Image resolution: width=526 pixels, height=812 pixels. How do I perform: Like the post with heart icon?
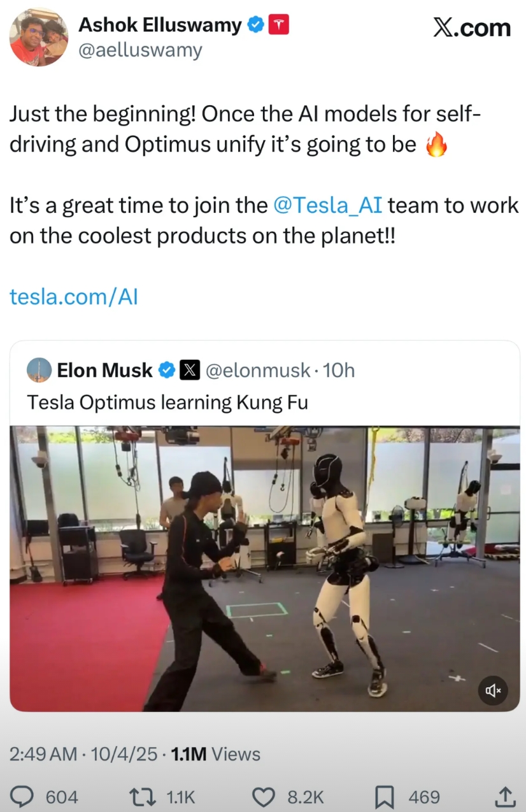pyautogui.click(x=263, y=796)
